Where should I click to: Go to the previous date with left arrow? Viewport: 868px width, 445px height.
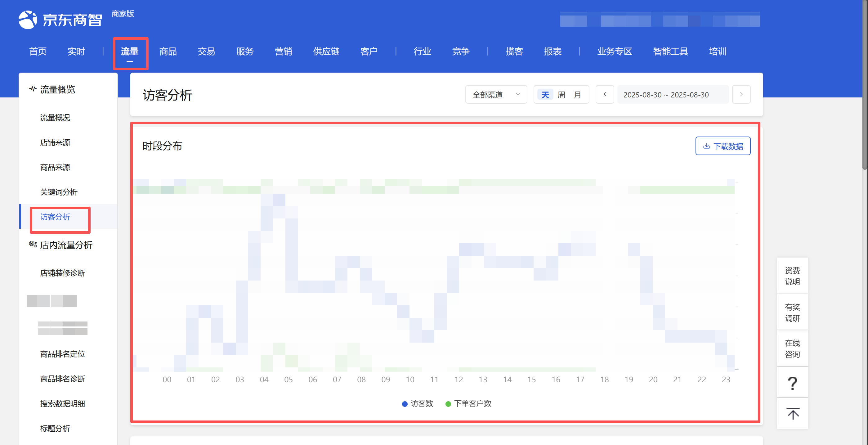click(x=605, y=95)
